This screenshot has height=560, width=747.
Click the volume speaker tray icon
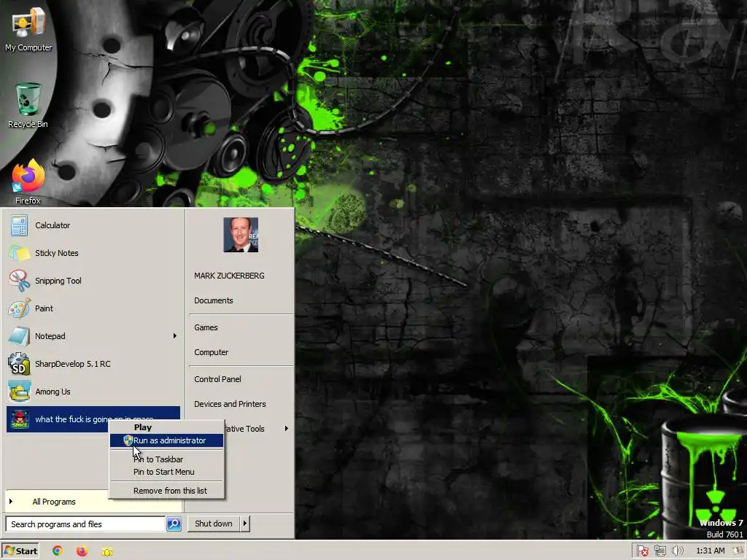677,551
